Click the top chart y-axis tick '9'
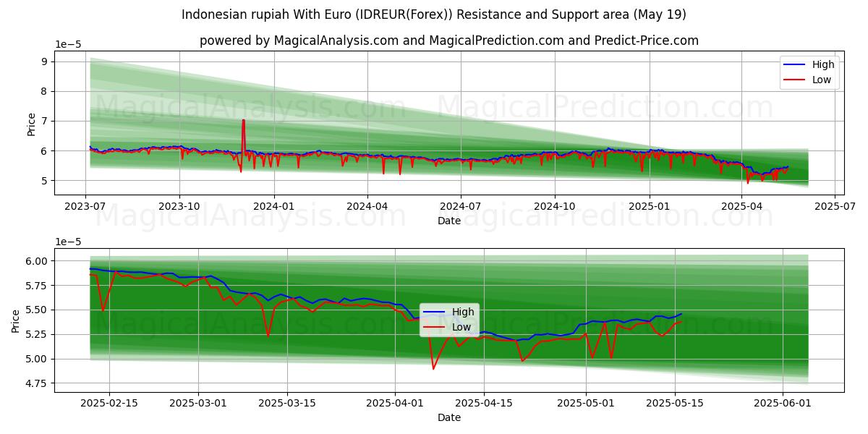Viewport: 868px width, 434px height. [44, 61]
